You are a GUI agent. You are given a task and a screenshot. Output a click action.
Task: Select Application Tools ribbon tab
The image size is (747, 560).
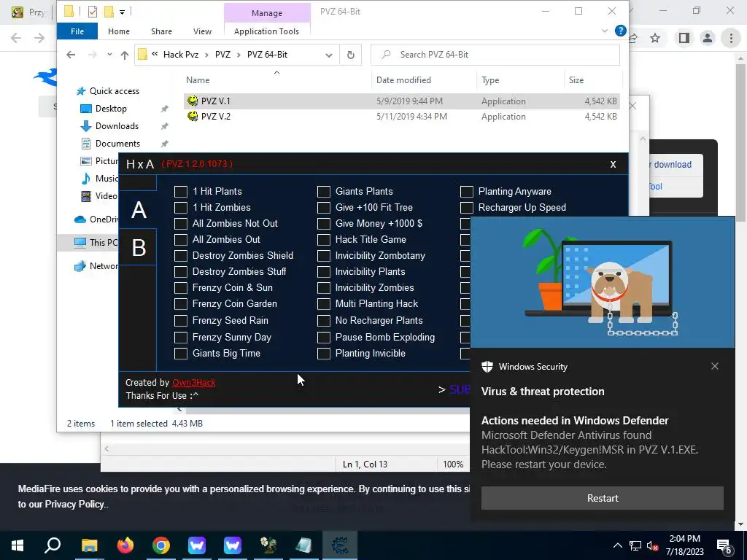pyautogui.click(x=267, y=31)
